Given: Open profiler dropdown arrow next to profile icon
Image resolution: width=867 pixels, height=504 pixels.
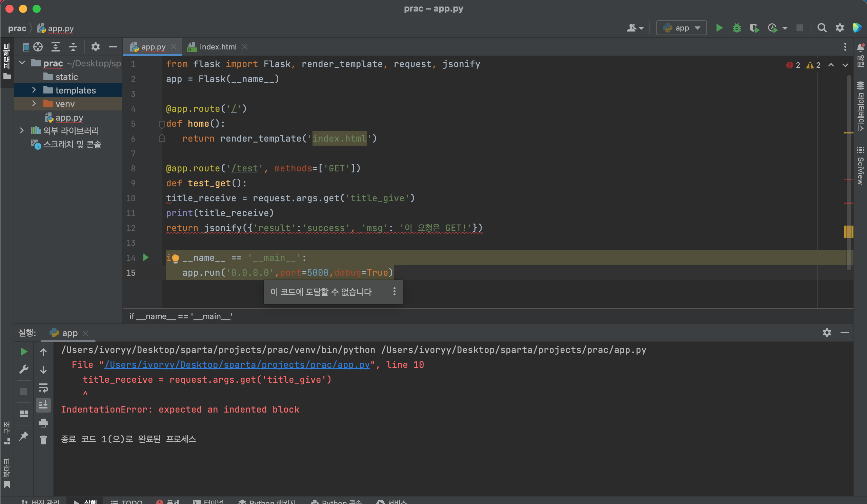Looking at the screenshot, I should (x=785, y=28).
